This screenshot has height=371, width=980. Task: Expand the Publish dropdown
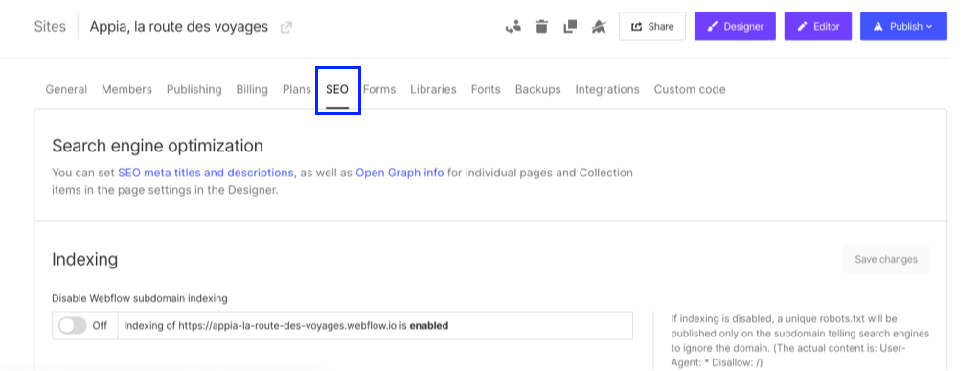point(903,26)
